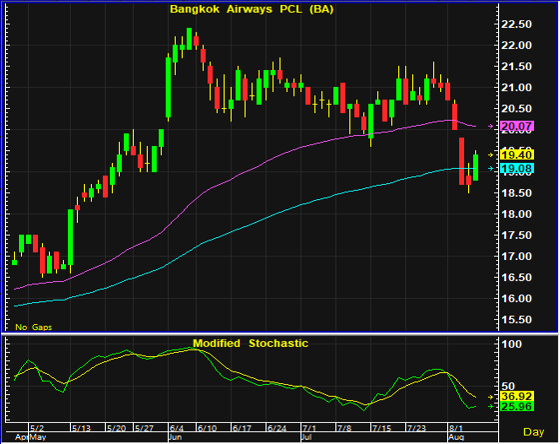Click the 17.00 price axis label
Screen dimensions: 560x444
(x=516, y=256)
